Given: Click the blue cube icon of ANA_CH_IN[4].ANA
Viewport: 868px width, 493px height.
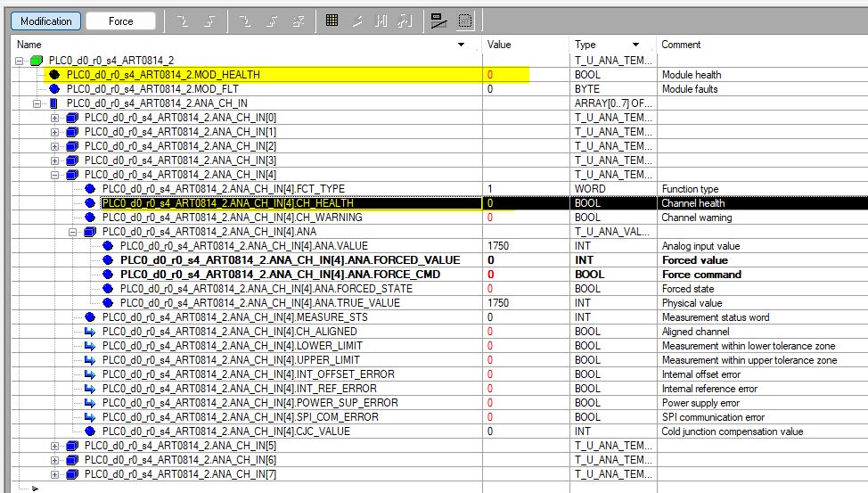Looking at the screenshot, I should click(90, 232).
